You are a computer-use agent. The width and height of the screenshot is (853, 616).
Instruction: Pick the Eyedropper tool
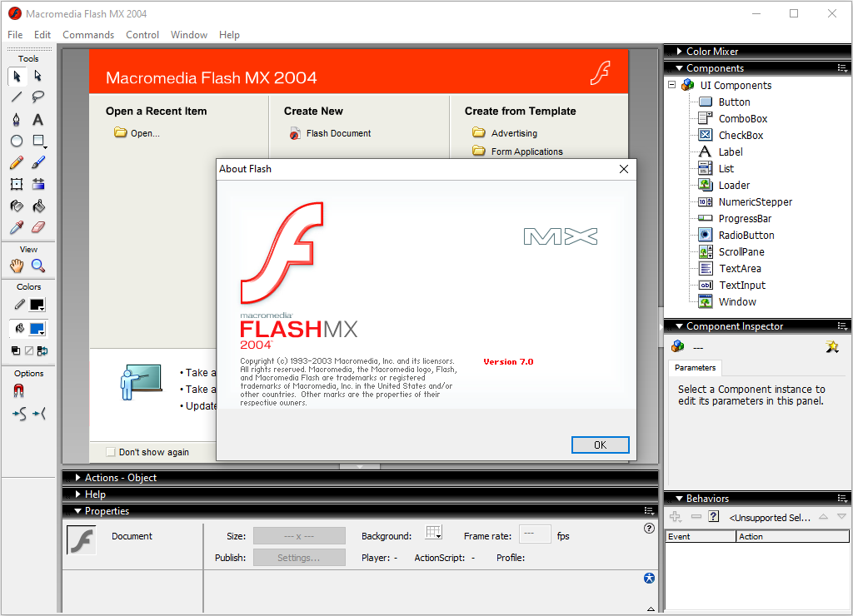pos(17,227)
